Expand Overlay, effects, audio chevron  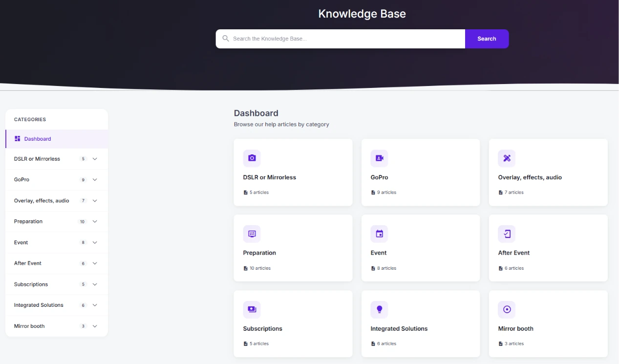coord(95,201)
